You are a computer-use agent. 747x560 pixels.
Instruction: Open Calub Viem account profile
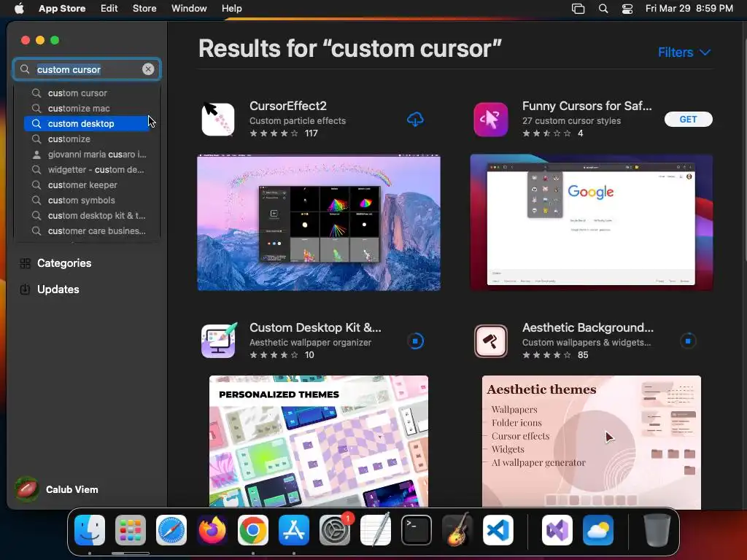pos(57,489)
